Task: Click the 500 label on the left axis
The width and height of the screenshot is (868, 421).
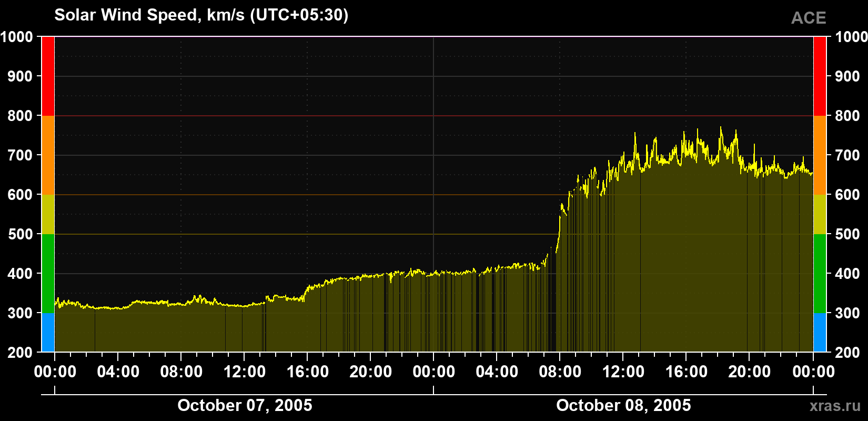Action: click(20, 234)
